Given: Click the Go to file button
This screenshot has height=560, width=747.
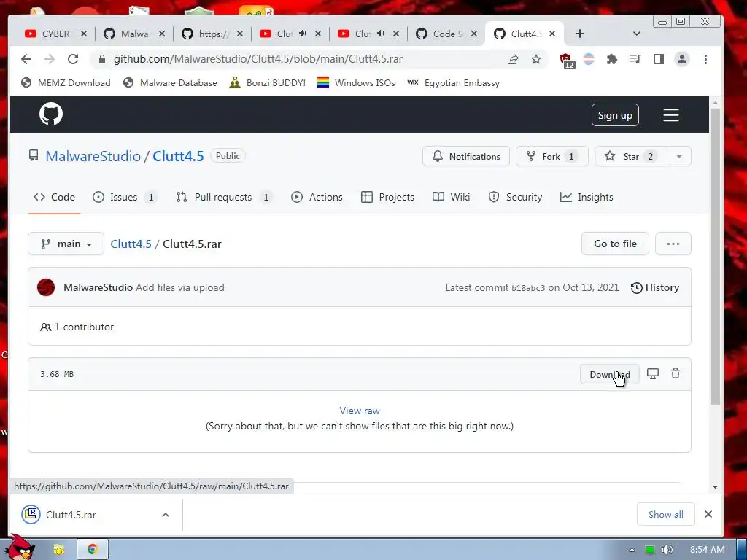Looking at the screenshot, I should click(615, 244).
